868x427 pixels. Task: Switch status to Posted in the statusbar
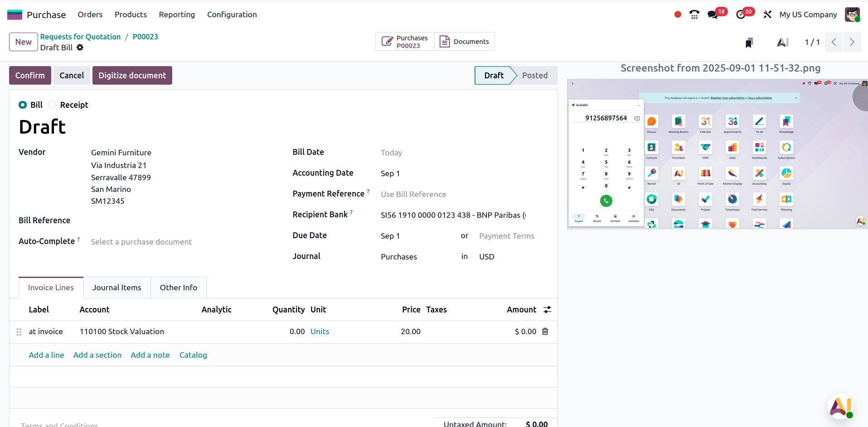click(534, 76)
